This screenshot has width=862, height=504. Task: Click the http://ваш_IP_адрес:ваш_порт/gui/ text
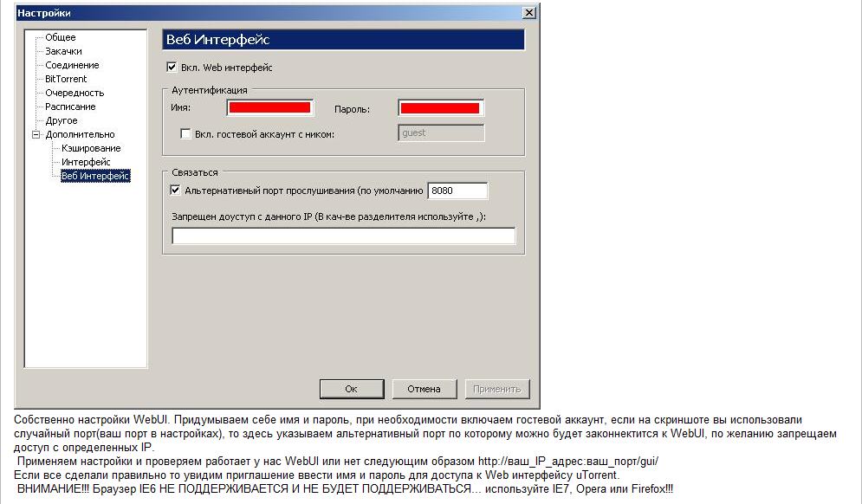click(x=568, y=461)
